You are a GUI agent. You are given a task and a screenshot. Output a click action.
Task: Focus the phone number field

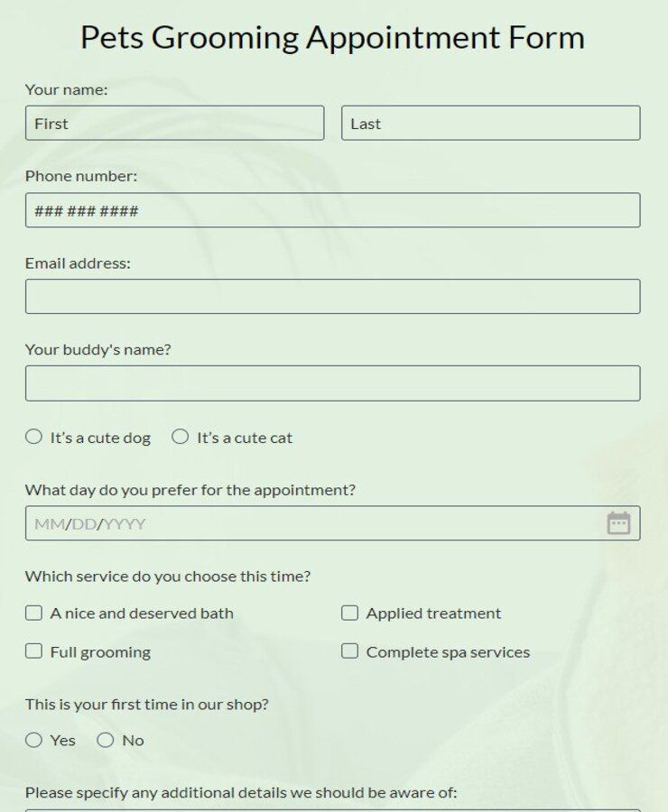click(332, 209)
